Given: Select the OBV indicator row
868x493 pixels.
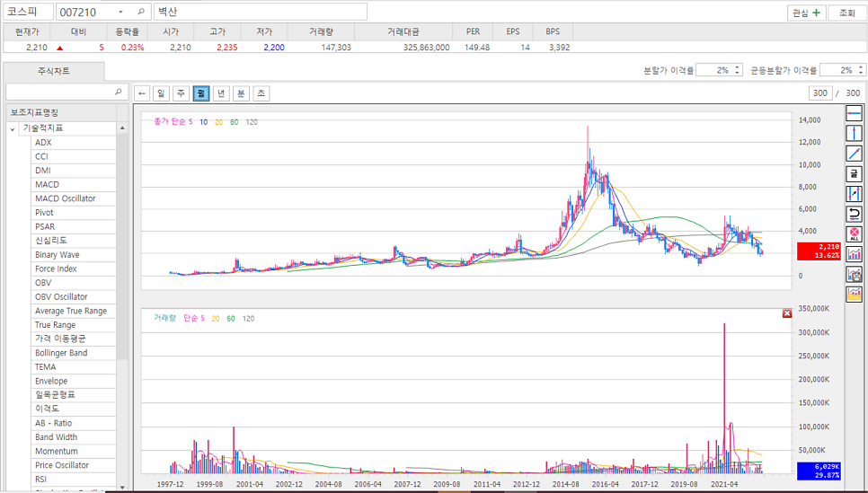Looking at the screenshot, I should pyautogui.click(x=74, y=283).
